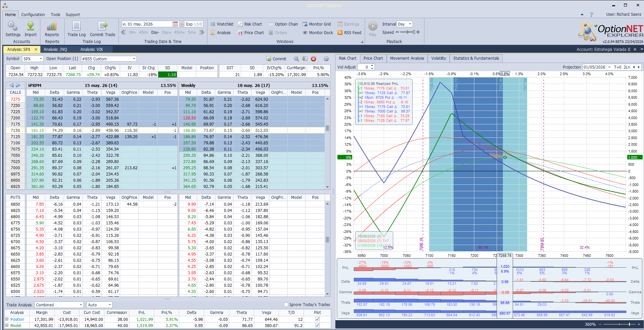Open the Monitor Dock window

point(317,32)
